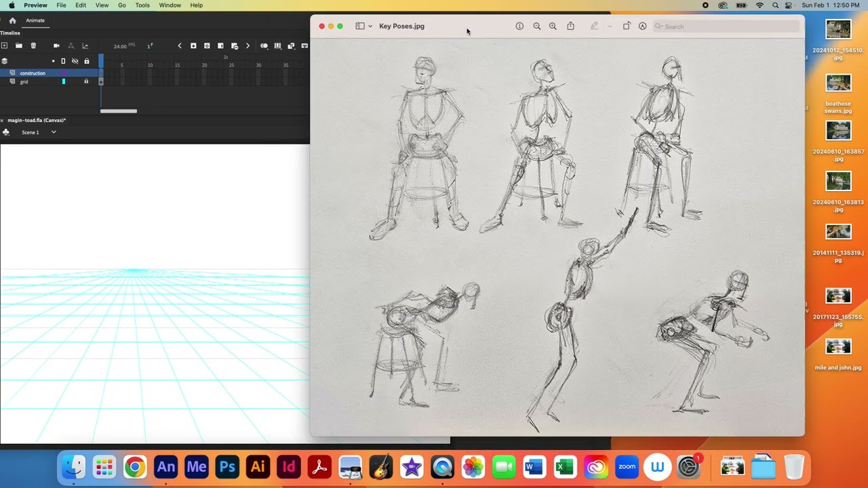Open edit multiple frames option

click(x=277, y=45)
